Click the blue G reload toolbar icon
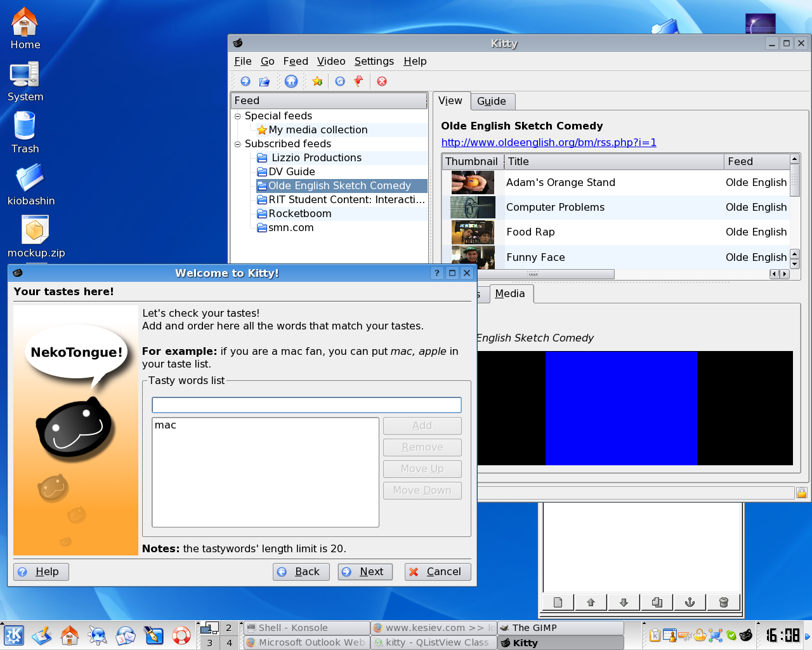 tap(340, 81)
